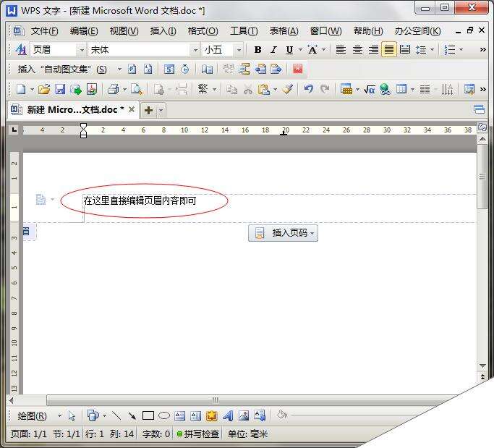Save the document
Viewport: 494px width, 448px height.
[x=60, y=90]
